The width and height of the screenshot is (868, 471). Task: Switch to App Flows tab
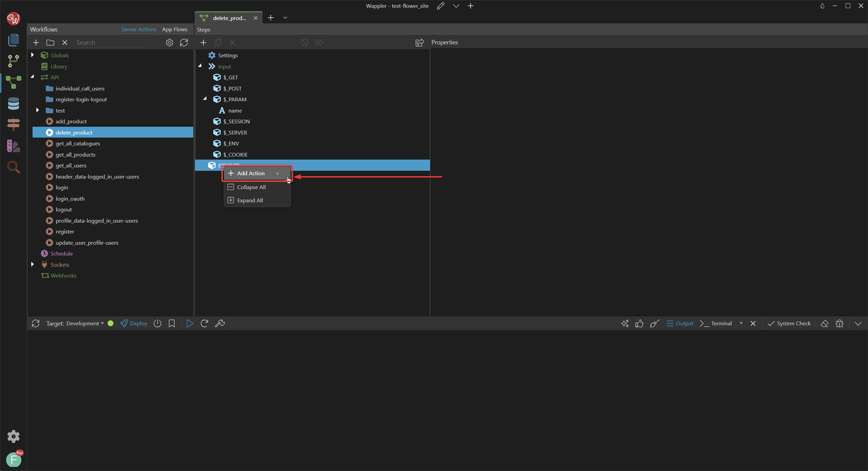[x=175, y=29]
